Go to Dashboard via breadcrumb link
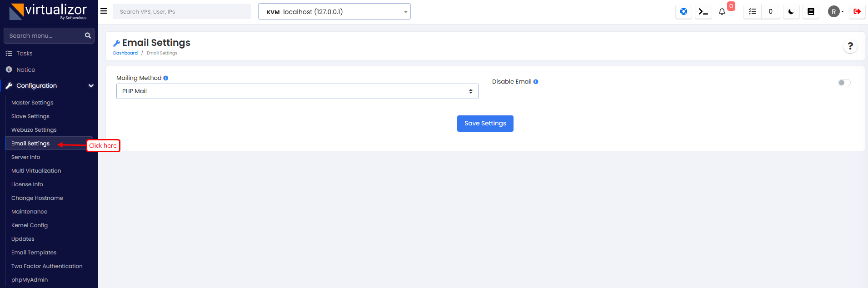The width and height of the screenshot is (868, 288). 125,53
